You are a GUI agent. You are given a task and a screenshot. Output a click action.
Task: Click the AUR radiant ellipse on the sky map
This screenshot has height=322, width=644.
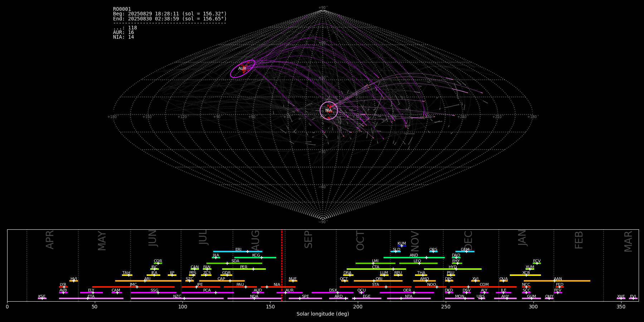coord(243,69)
